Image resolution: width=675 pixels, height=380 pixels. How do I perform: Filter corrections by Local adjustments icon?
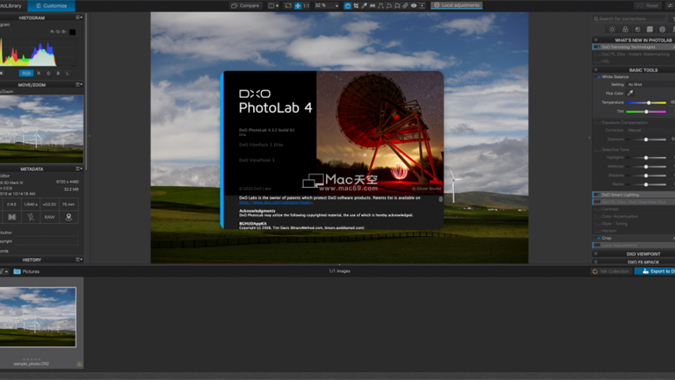[663, 29]
